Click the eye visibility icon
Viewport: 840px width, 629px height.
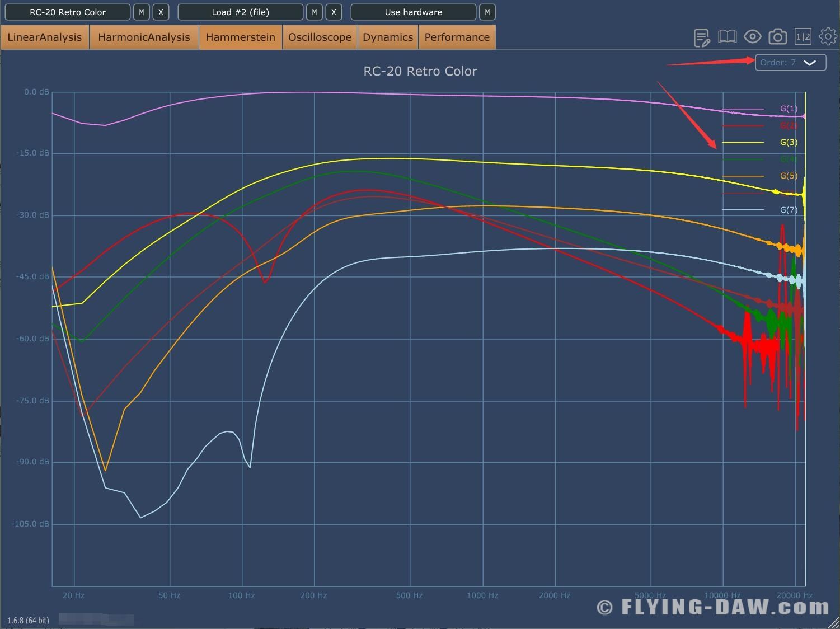[x=752, y=37]
